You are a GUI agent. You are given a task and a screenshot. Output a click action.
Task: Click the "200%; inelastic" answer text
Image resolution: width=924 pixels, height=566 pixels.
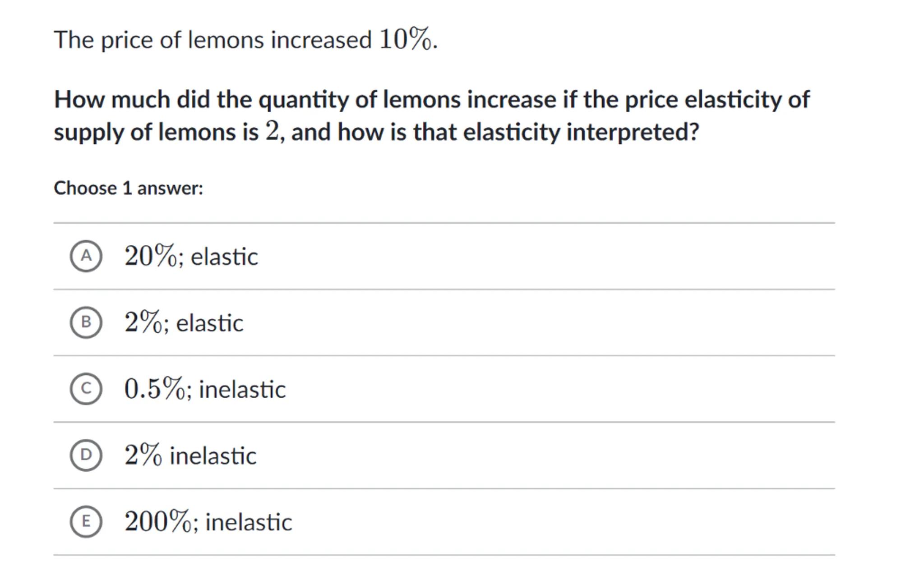208,522
